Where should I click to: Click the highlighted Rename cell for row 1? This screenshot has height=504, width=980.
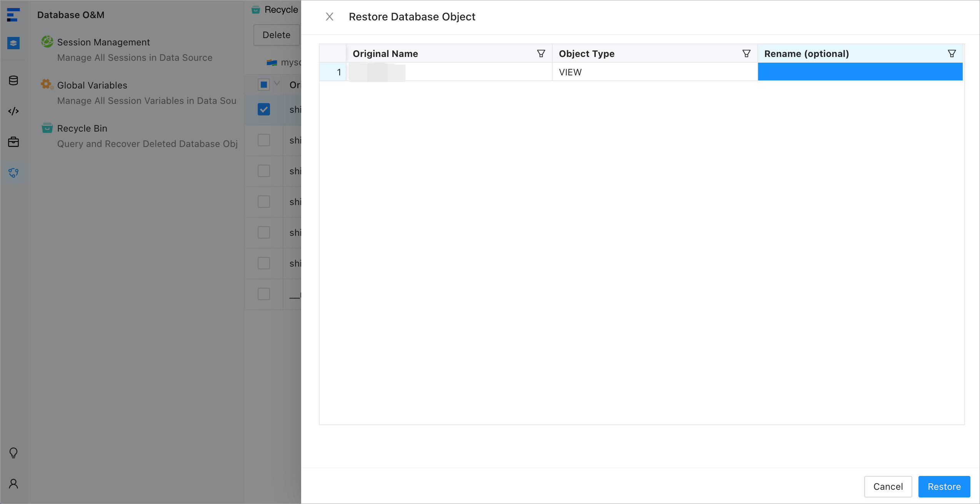point(860,72)
